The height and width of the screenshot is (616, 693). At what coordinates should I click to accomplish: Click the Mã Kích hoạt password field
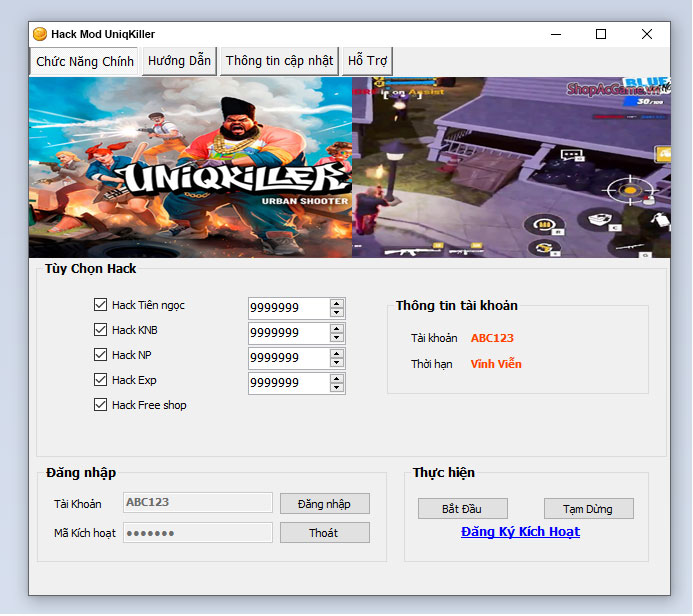198,533
